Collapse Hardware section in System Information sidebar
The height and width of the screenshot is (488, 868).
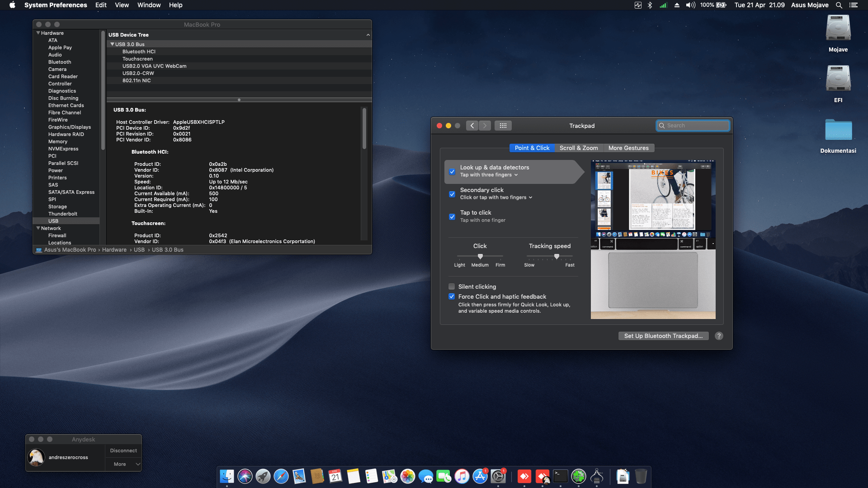click(x=38, y=33)
